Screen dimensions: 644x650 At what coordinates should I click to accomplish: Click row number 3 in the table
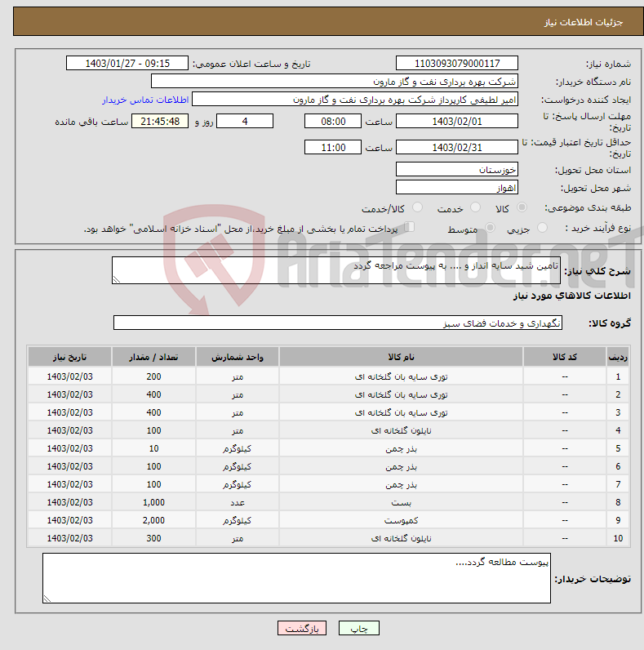pyautogui.click(x=618, y=412)
